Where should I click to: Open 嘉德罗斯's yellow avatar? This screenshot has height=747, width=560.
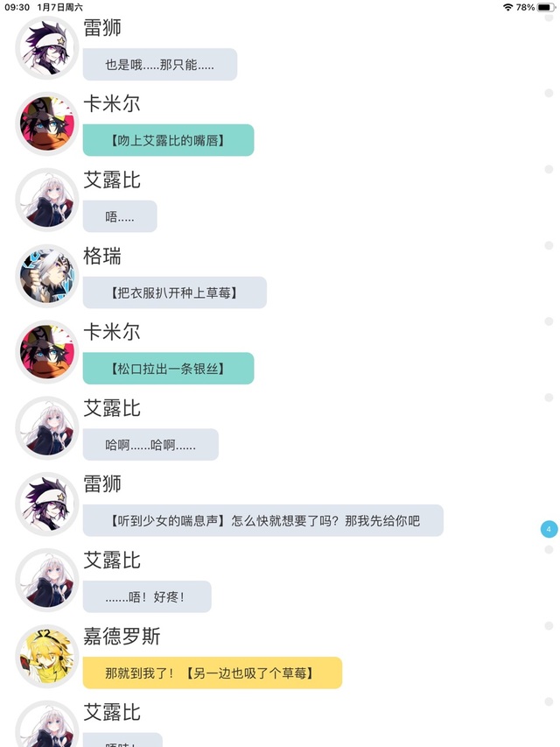pyautogui.click(x=46, y=656)
